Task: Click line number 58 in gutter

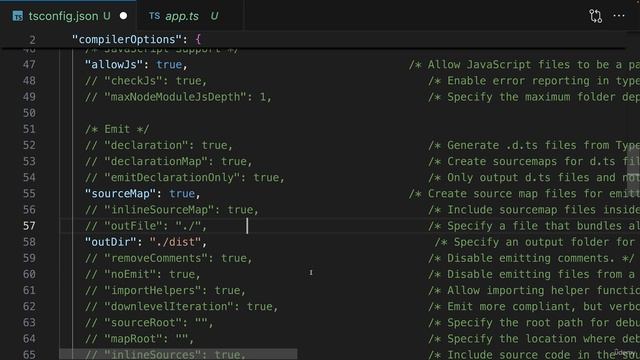Action: pos(29,242)
